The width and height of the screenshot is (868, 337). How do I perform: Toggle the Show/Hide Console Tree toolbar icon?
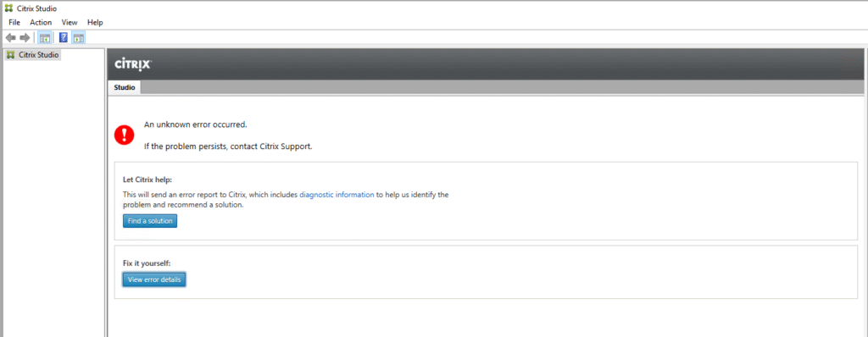click(x=45, y=37)
